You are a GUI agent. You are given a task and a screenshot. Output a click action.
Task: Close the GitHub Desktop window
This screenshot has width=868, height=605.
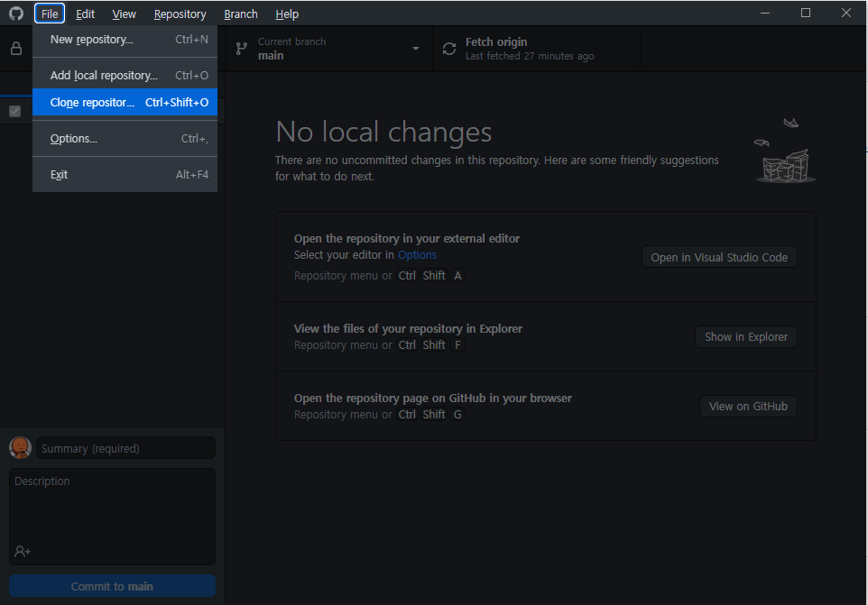coord(845,13)
